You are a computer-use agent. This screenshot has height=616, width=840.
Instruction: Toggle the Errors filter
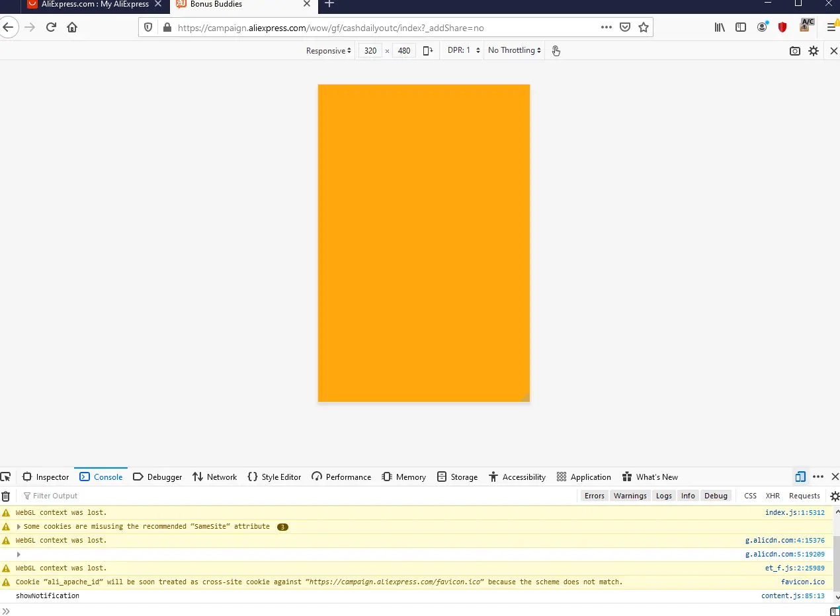pos(595,496)
